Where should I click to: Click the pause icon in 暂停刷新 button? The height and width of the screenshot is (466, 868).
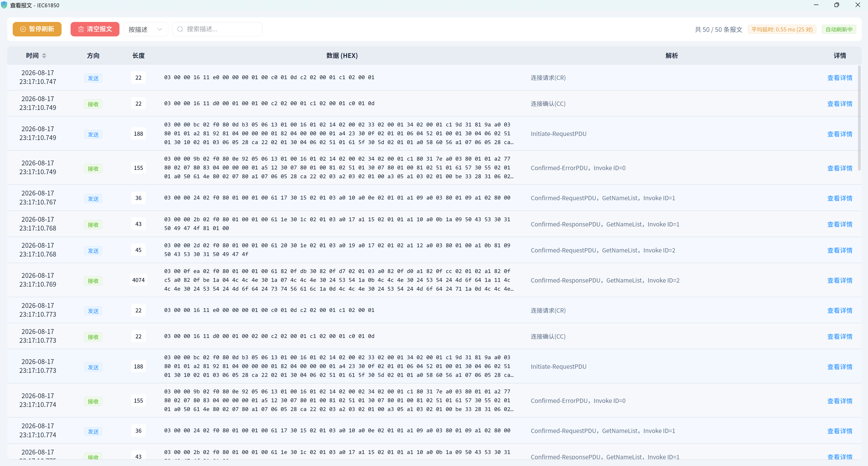coord(23,29)
